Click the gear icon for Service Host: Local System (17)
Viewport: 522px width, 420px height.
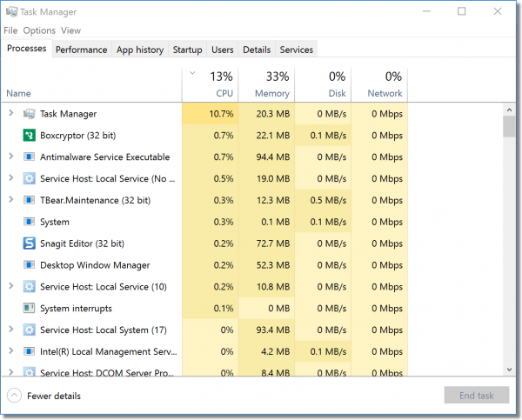[29, 330]
